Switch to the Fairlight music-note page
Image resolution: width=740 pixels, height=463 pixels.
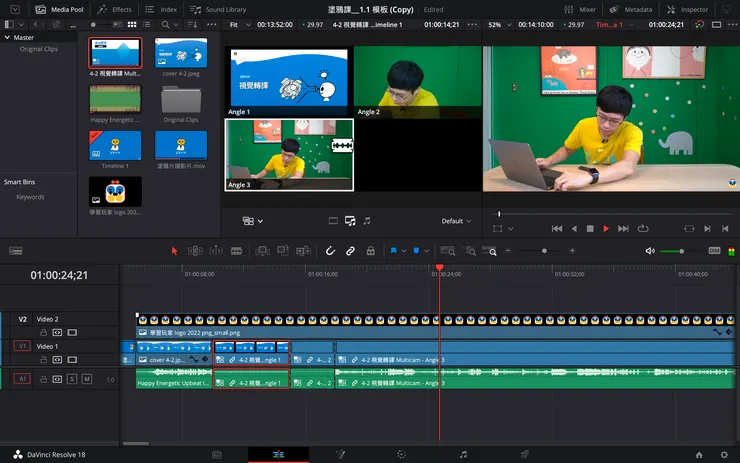tap(463, 454)
